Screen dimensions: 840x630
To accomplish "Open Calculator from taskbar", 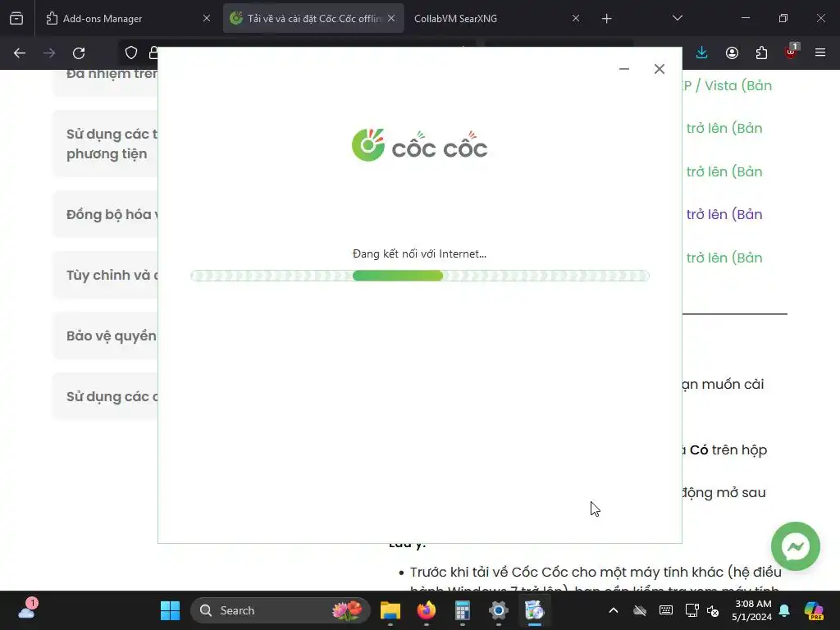I will click(x=463, y=610).
